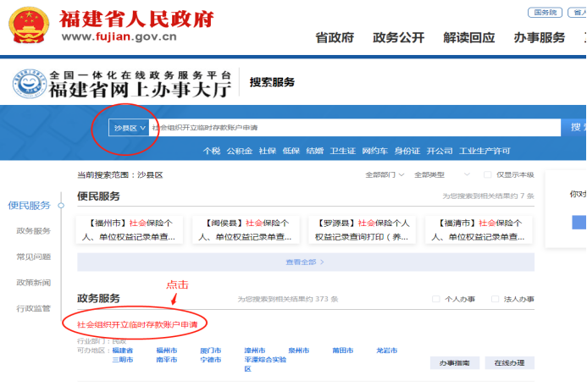Check the 个人办事 filter box
Viewport: 587px width, 392px height.
point(436,299)
